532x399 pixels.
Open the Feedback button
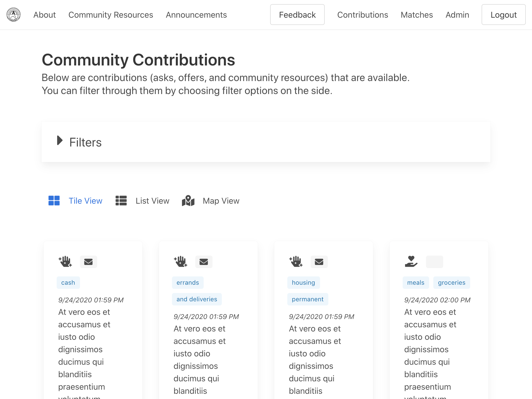(297, 15)
